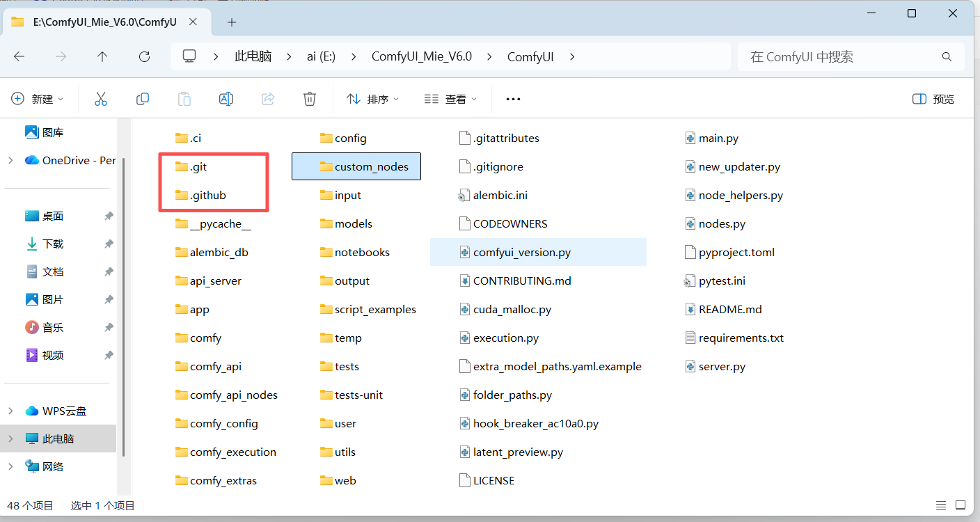Open 下载 quick access item
Viewport: 980px width, 522px height.
pos(45,244)
